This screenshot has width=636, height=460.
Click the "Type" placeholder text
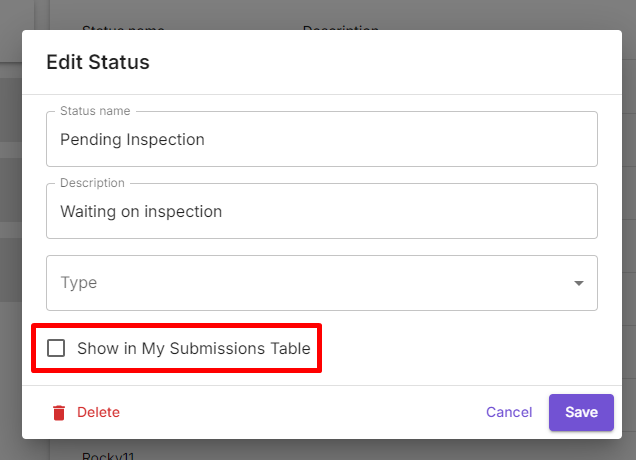pyautogui.click(x=79, y=283)
